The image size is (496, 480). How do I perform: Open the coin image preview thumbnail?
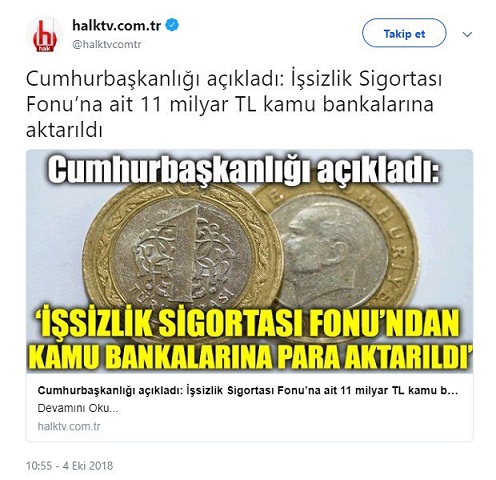249,261
